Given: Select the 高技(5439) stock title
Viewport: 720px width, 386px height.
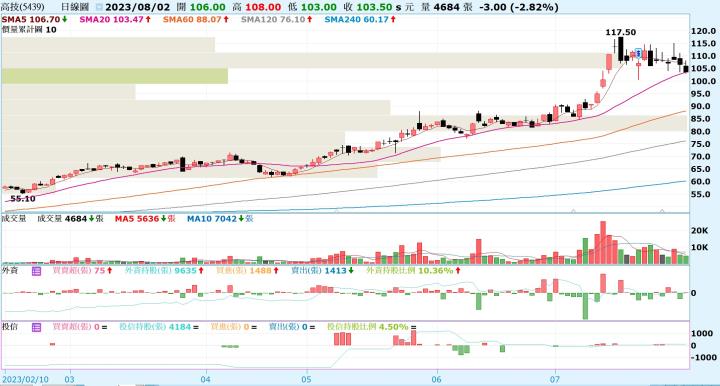Looking at the screenshot, I should click(22, 7).
